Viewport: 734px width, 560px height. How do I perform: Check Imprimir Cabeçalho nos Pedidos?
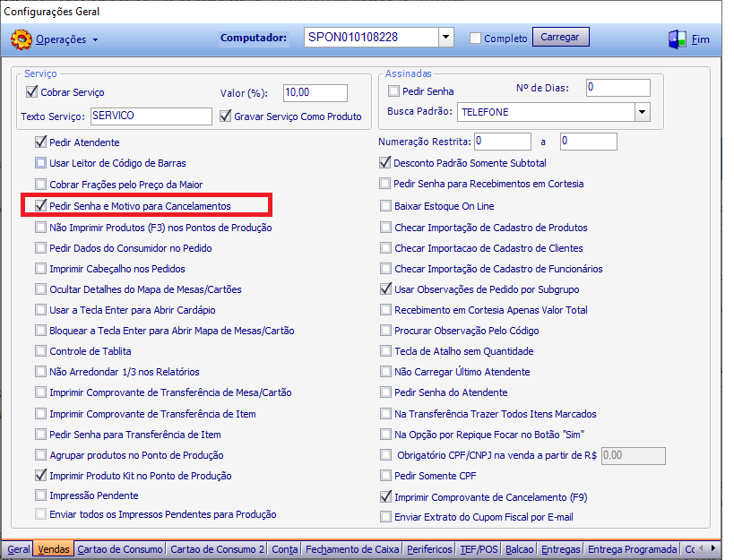click(x=40, y=269)
